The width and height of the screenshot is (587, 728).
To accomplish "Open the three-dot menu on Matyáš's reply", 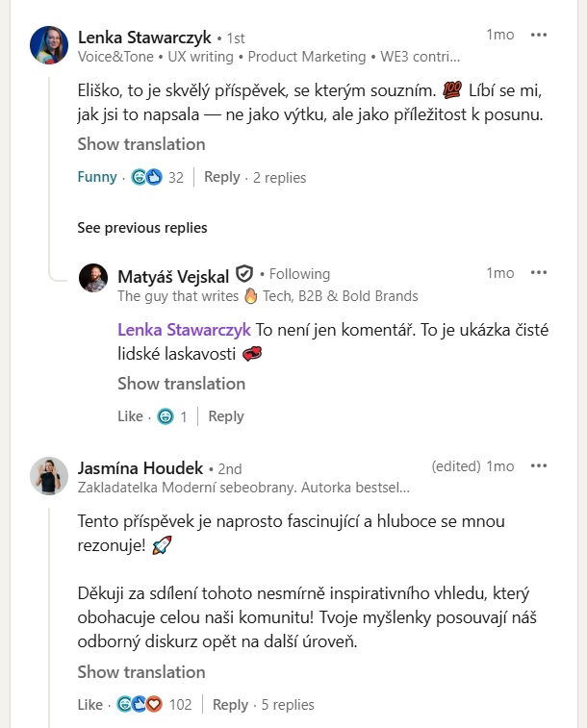I will (538, 272).
